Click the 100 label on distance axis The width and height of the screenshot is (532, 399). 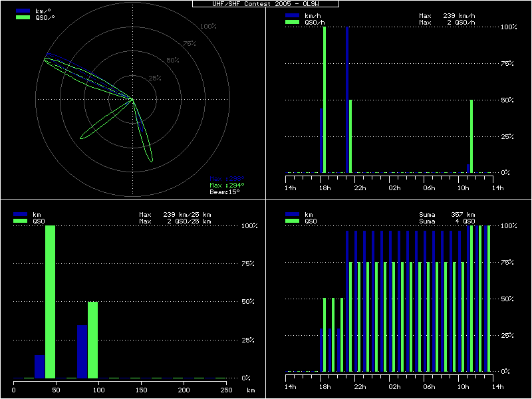point(98,390)
